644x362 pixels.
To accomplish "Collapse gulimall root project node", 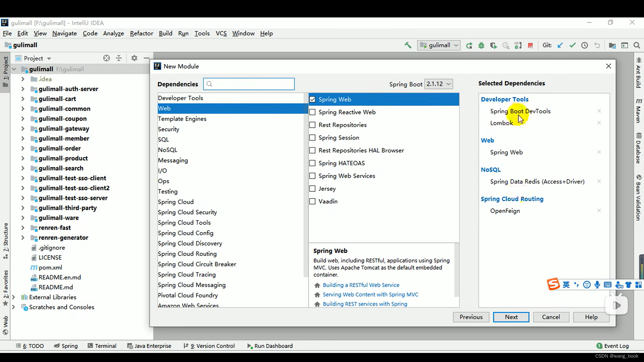I will coord(14,69).
